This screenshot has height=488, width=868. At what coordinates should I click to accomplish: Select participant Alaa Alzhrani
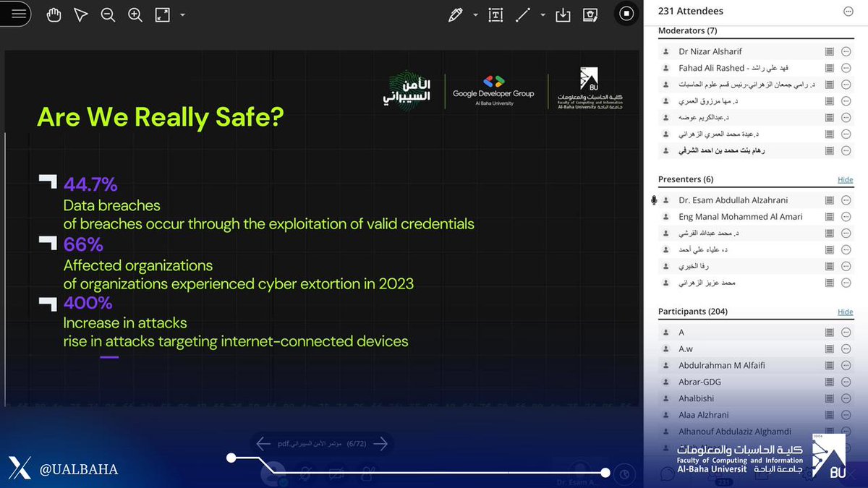tap(704, 415)
